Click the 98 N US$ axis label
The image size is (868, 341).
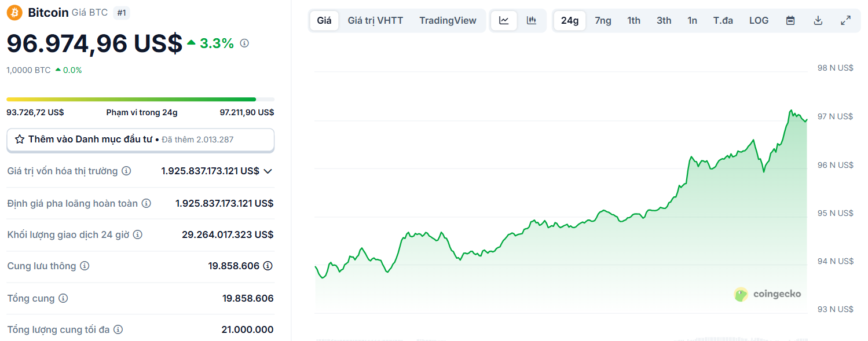click(835, 68)
